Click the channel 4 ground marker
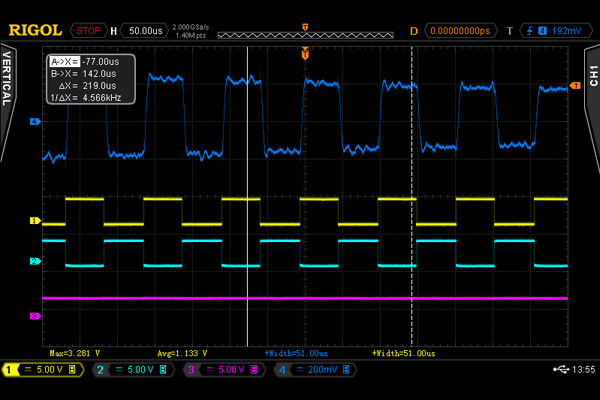The width and height of the screenshot is (600, 400). (x=35, y=122)
